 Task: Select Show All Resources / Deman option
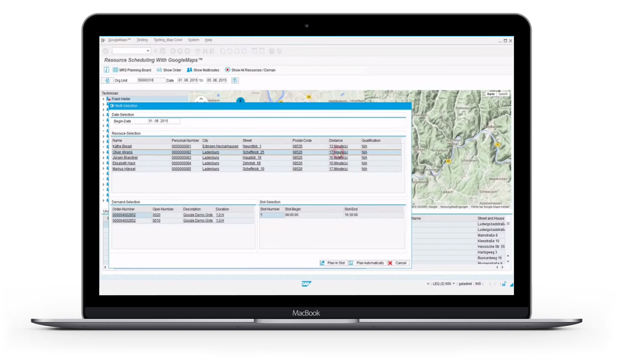(250, 70)
